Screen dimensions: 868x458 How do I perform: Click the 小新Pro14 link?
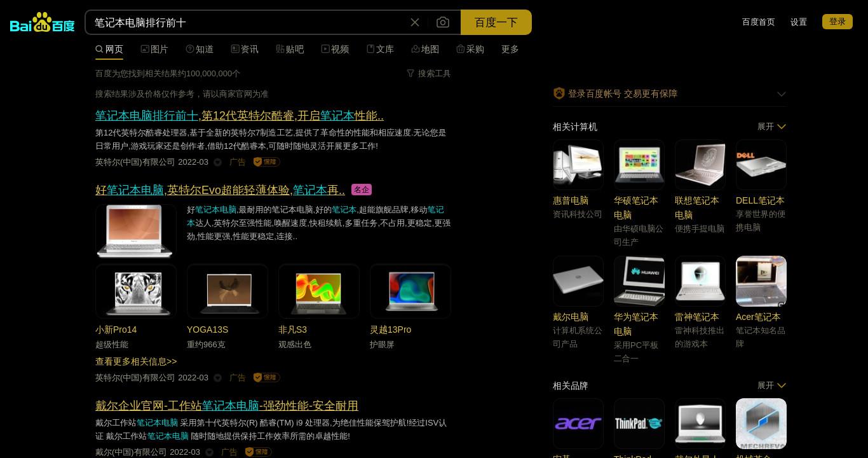pos(116,330)
